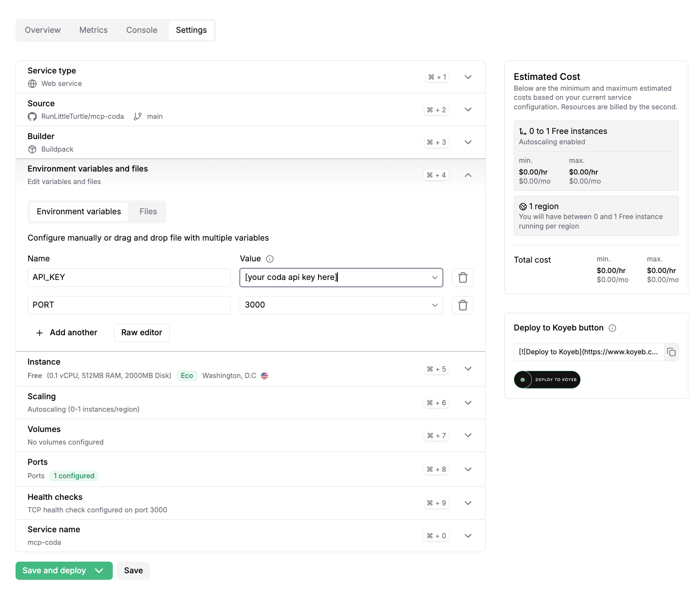This screenshot has width=700, height=591.
Task: Click the API_KEY name input field
Action: coord(129,277)
